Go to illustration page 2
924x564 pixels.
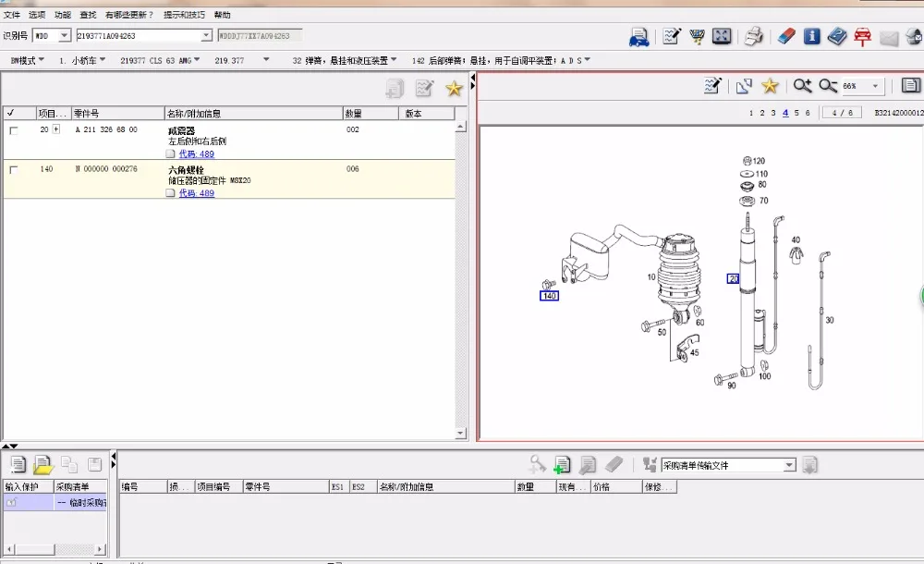762,113
